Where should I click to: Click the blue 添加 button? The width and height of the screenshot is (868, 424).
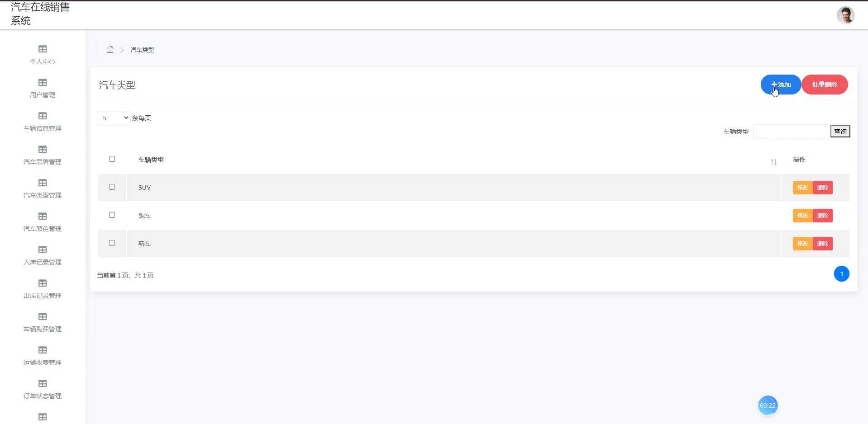click(x=781, y=85)
